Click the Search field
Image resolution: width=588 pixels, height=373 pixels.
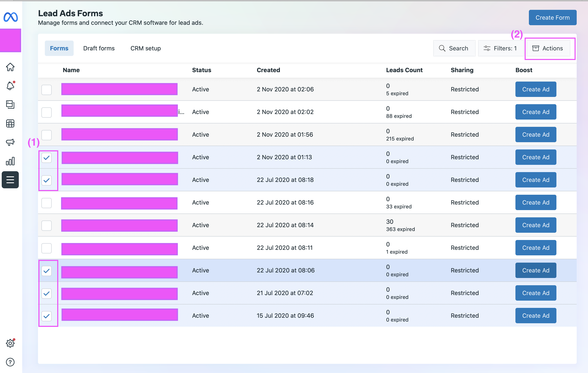(454, 48)
